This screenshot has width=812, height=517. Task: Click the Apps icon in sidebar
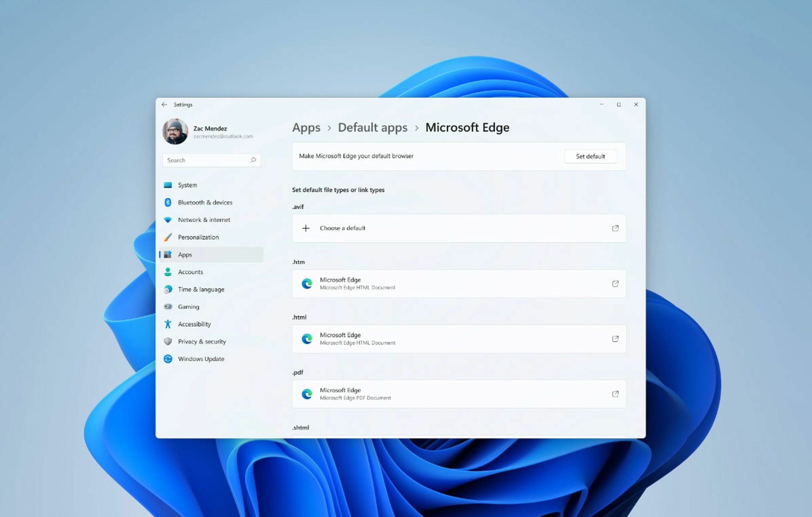click(x=168, y=255)
